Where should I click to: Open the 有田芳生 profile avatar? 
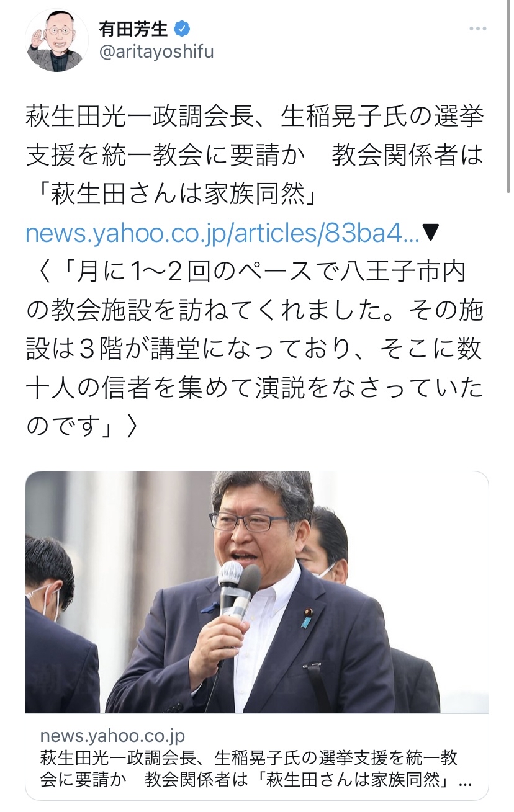coord(56,40)
